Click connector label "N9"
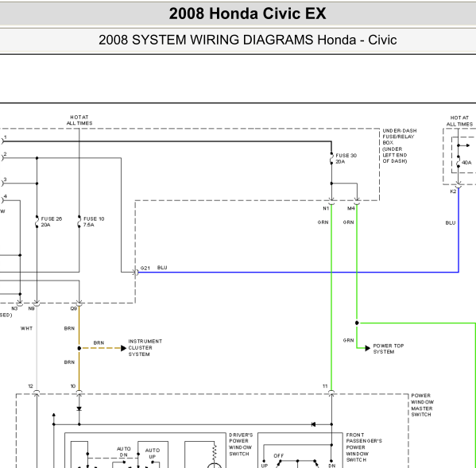The image size is (476, 468). (31, 308)
